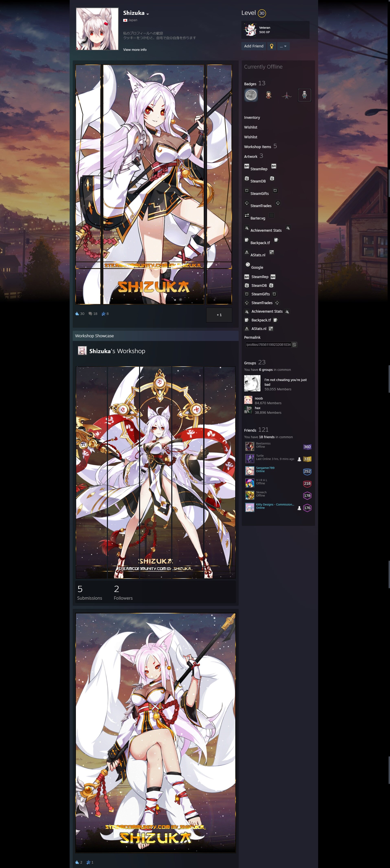Open the framed armored knight badge

point(304,95)
